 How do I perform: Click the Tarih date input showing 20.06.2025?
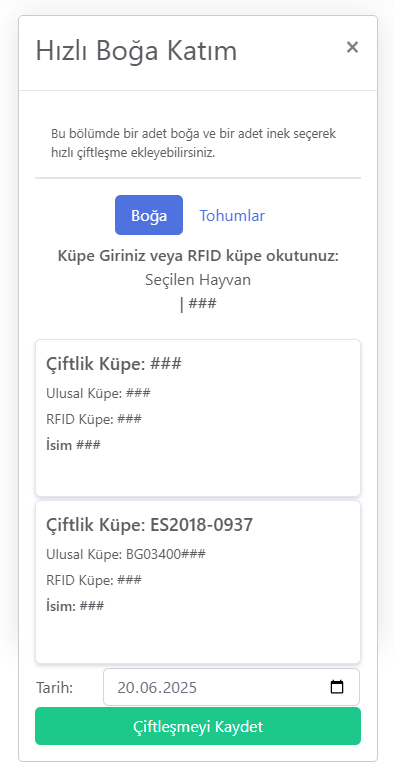(231, 687)
